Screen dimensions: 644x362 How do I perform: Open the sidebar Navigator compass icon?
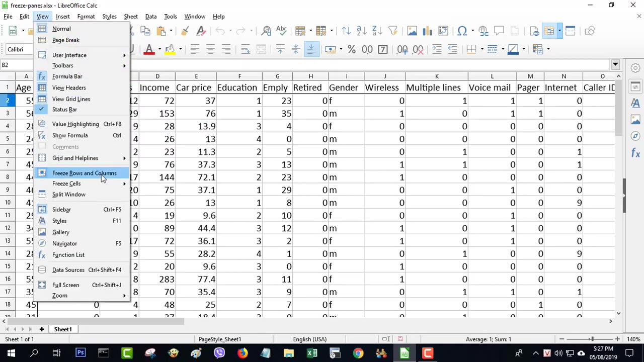click(635, 136)
